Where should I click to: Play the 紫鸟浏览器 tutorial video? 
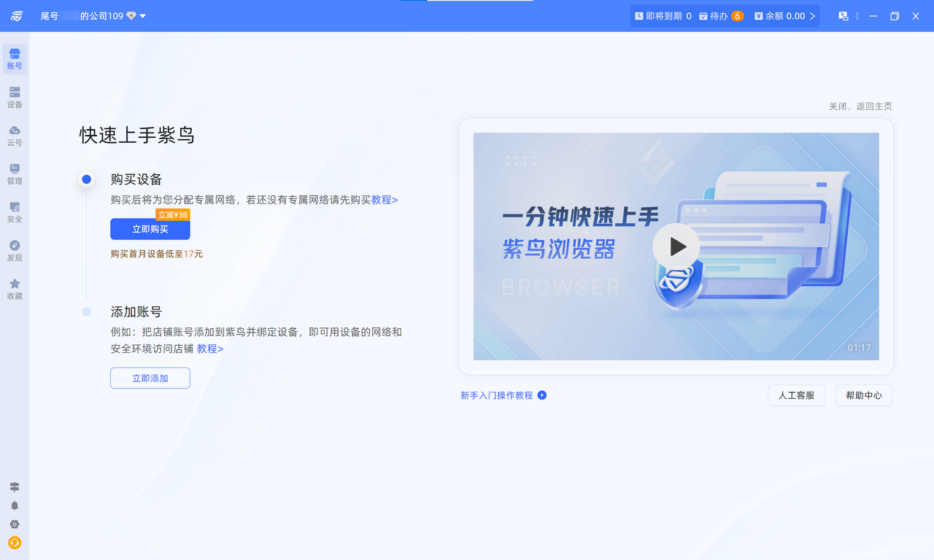click(x=676, y=246)
